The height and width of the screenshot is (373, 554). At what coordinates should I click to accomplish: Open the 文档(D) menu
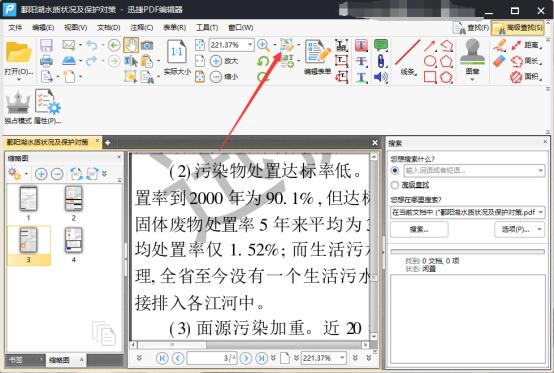(x=108, y=28)
